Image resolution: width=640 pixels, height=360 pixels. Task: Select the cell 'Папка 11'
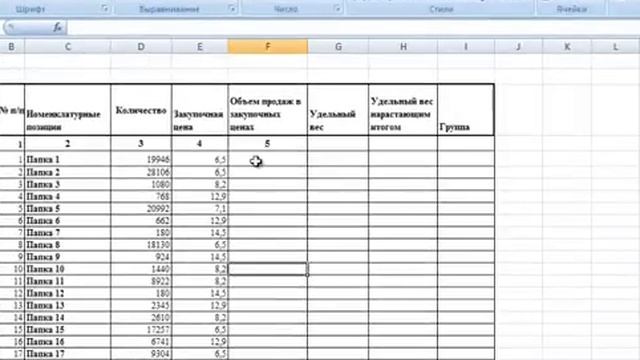(68, 281)
